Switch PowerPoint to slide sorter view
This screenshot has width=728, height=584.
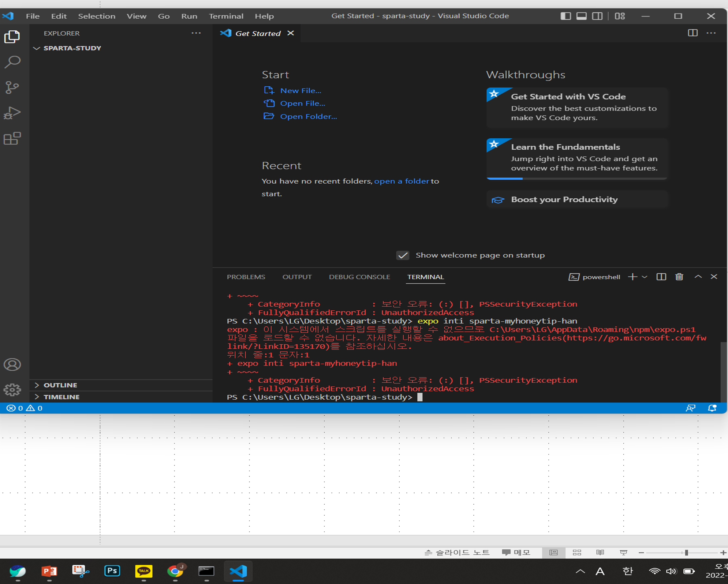(x=577, y=553)
